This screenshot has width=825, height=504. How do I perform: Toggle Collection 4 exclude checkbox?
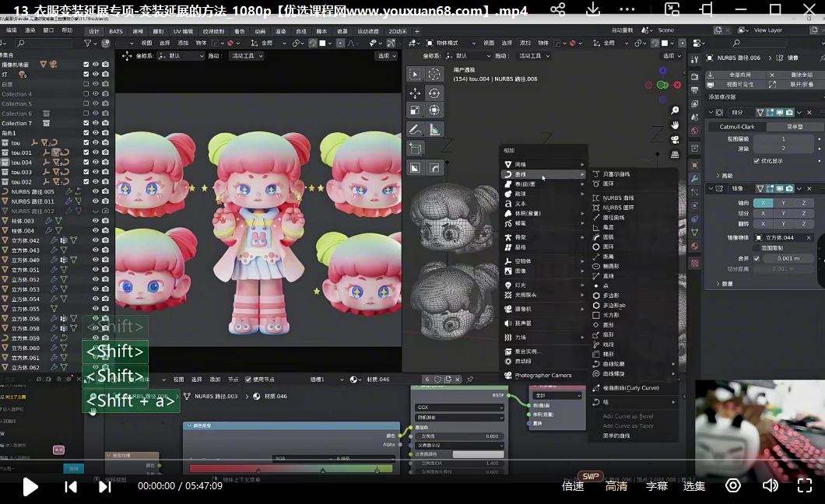pyautogui.click(x=86, y=93)
